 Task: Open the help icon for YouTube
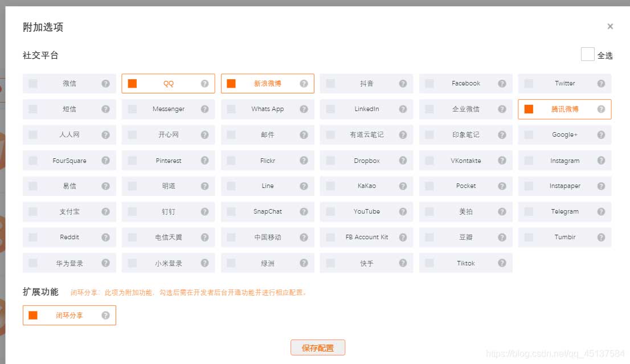403,211
